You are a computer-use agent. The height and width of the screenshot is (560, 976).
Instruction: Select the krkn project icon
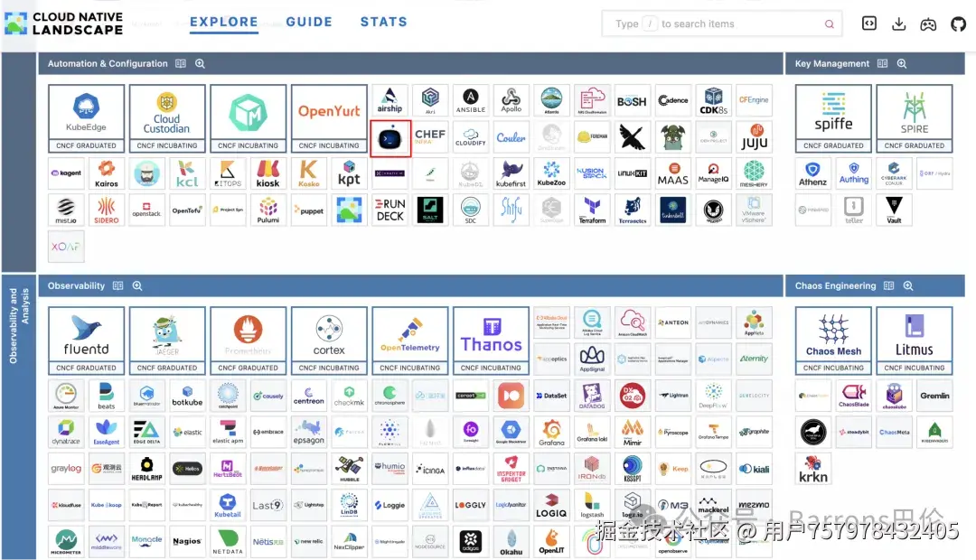(x=813, y=469)
